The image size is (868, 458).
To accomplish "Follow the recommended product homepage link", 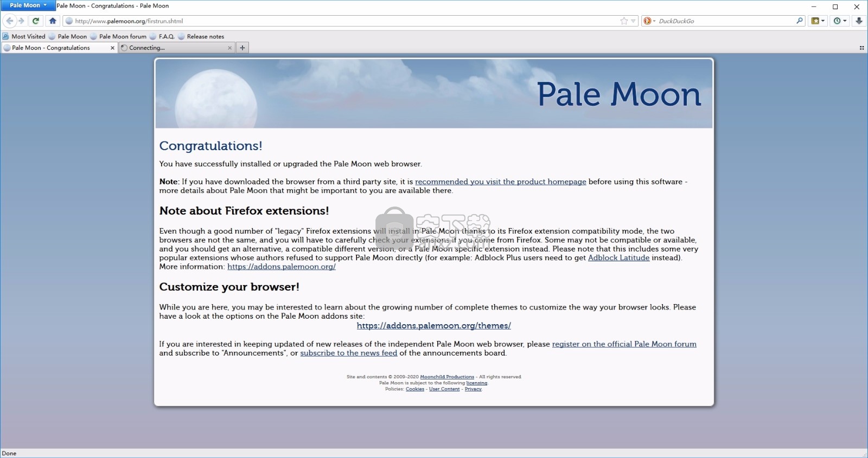I will [x=500, y=182].
